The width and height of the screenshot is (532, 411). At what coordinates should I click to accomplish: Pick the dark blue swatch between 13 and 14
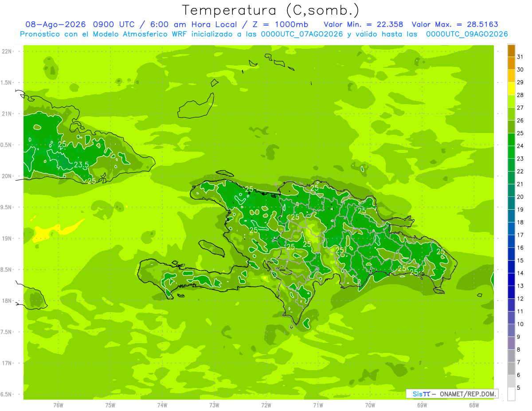point(511,279)
